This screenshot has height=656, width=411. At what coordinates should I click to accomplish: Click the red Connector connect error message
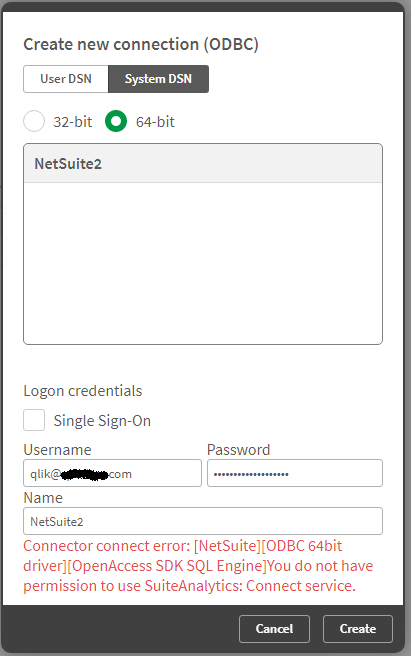(198, 566)
